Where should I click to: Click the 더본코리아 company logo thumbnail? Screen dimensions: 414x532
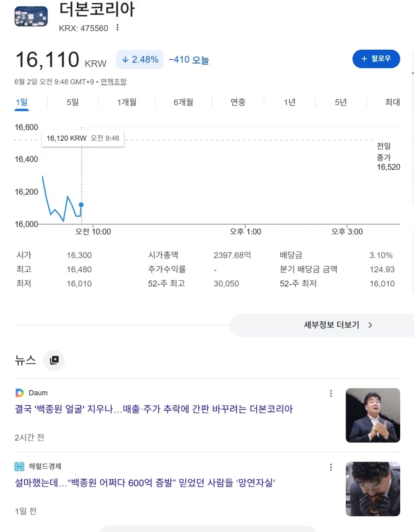[x=31, y=16]
